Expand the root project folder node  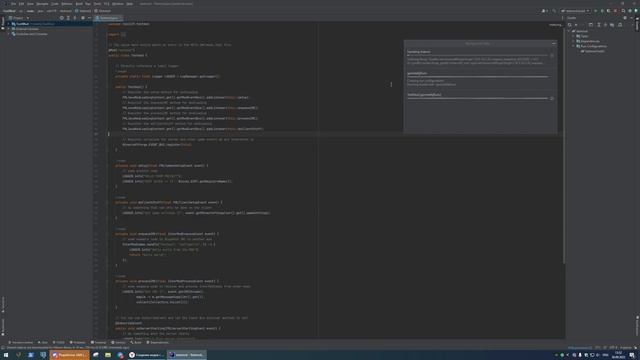tap(9, 24)
